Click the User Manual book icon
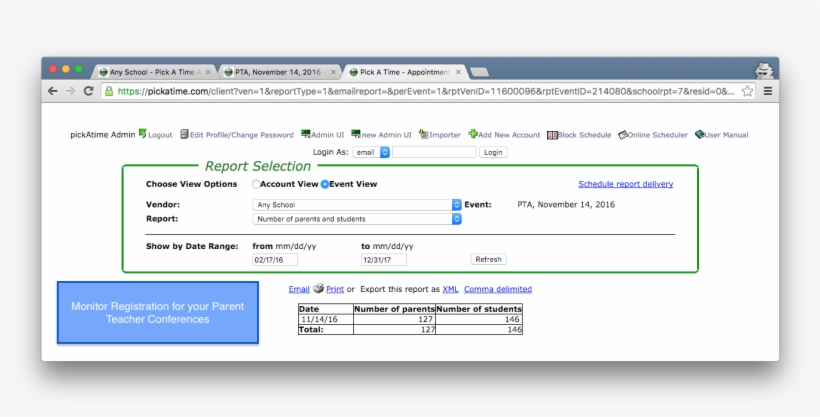Image resolution: width=820 pixels, height=417 pixels. click(700, 134)
